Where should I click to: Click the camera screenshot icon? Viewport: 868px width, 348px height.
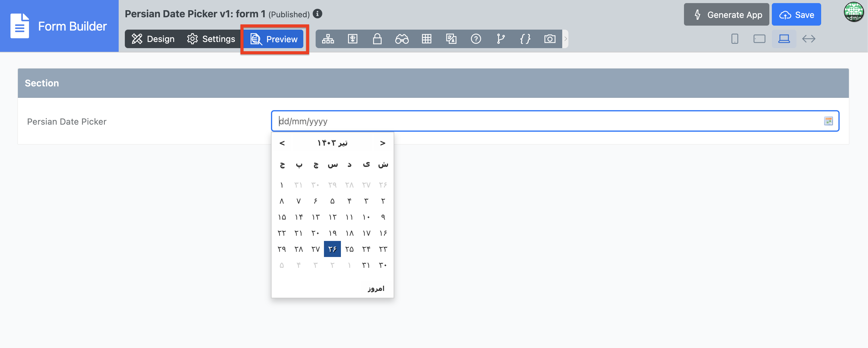550,39
